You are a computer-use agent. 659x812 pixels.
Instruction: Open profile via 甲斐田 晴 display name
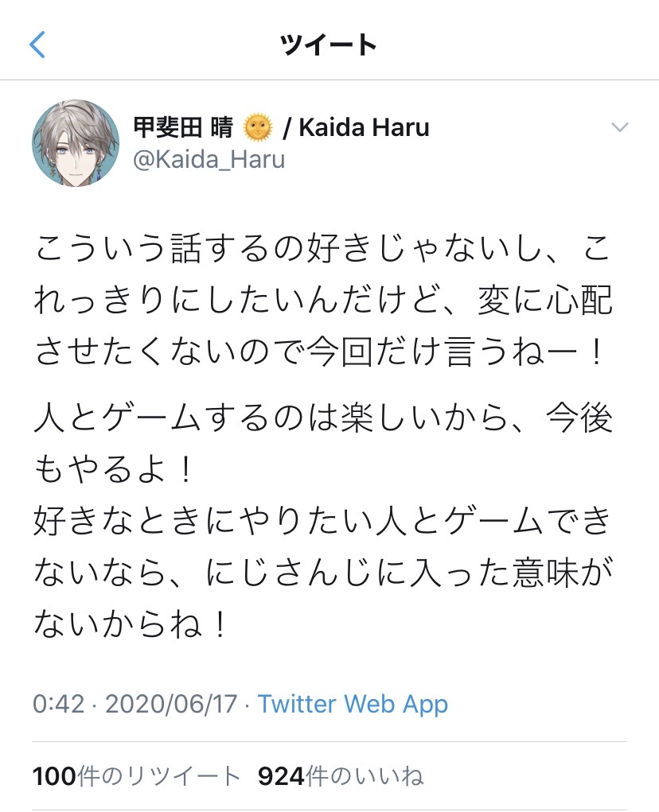pos(183,128)
